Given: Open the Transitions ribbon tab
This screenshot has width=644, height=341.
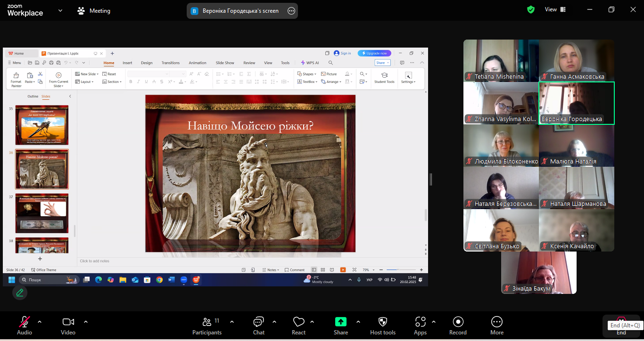Looking at the screenshot, I should [x=171, y=63].
